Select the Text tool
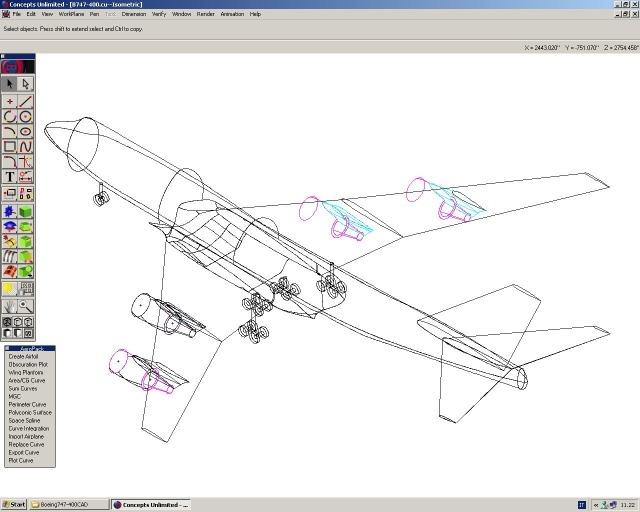Image resolution: width=640 pixels, height=512 pixels. tap(10, 177)
